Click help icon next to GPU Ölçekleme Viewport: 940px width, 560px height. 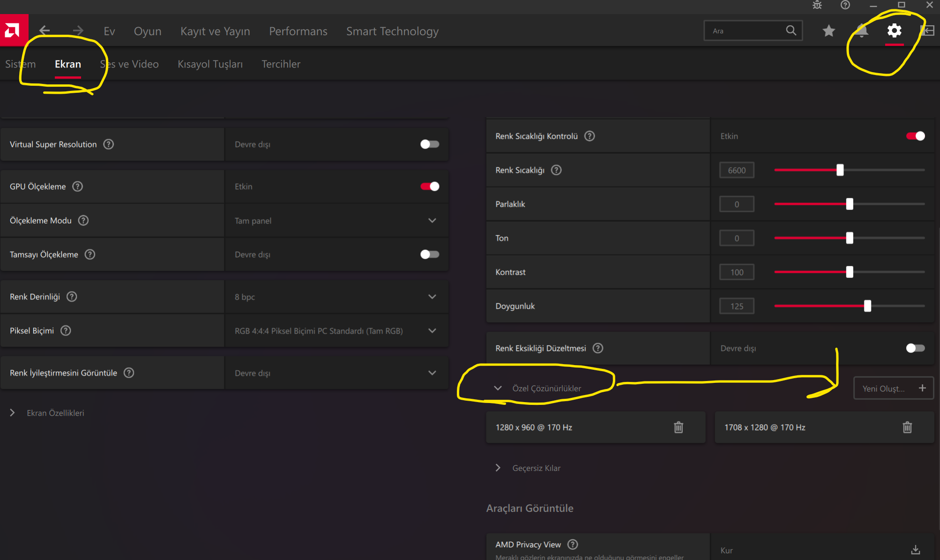click(x=78, y=187)
